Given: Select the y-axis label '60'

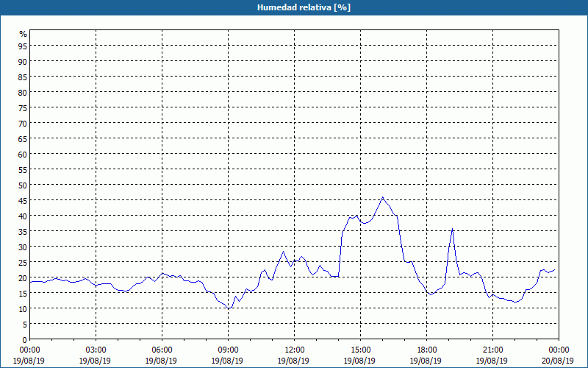Looking at the screenshot, I should [23, 154].
